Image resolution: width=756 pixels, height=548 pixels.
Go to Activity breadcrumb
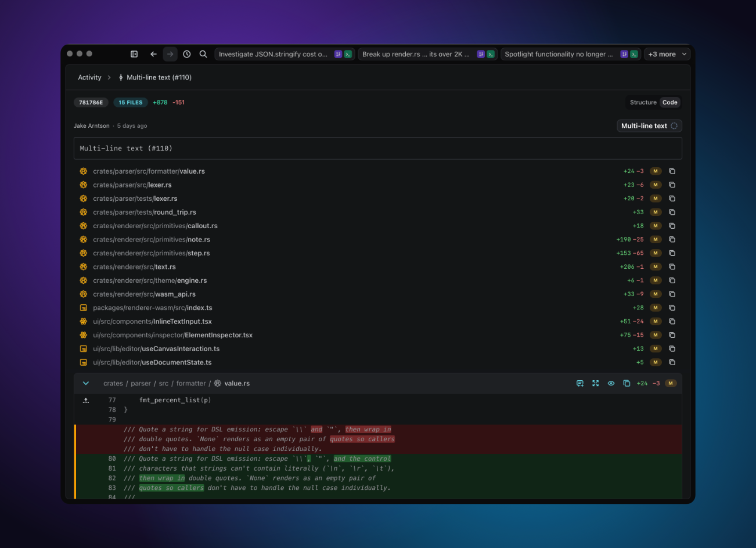(x=89, y=77)
